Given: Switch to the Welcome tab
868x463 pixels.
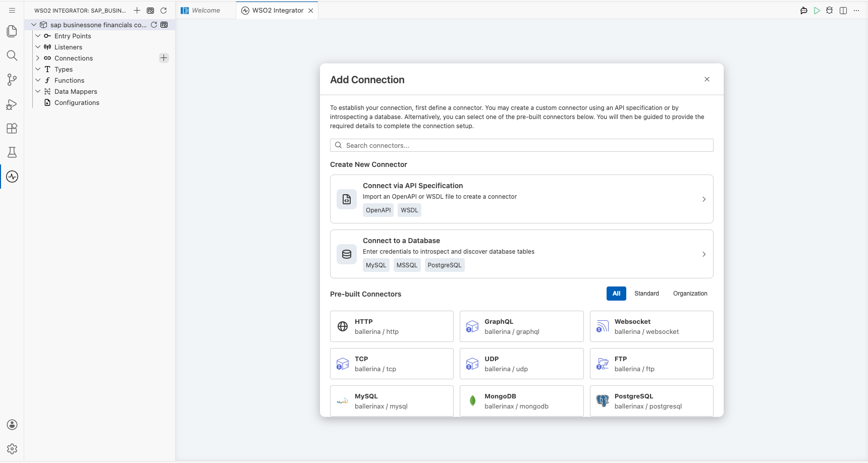Looking at the screenshot, I should click(x=206, y=11).
